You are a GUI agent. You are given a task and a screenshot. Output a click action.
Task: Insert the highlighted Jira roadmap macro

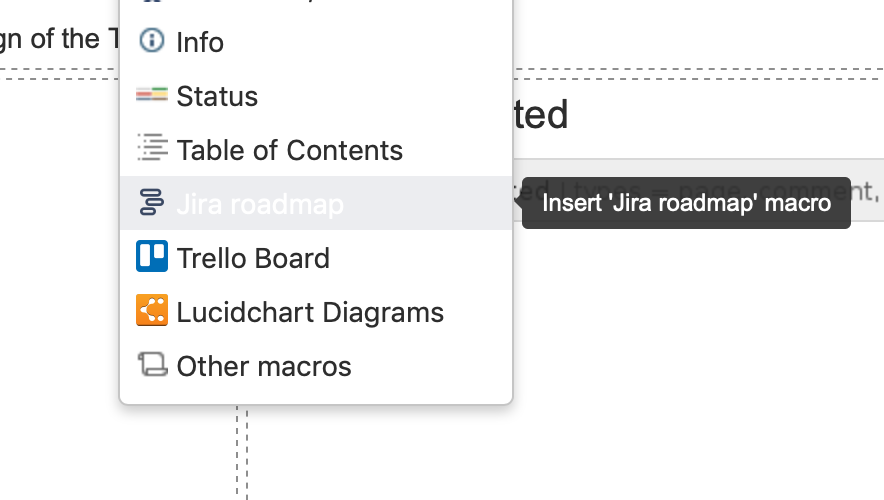coord(316,203)
